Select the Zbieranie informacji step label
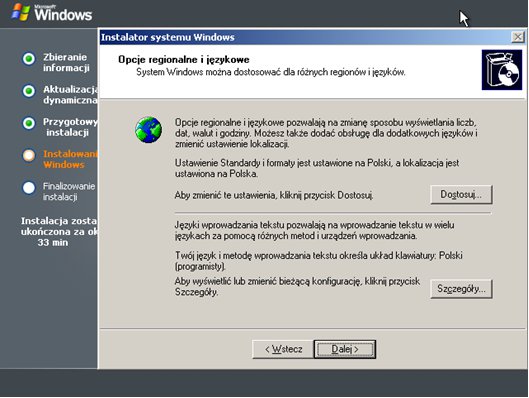The height and width of the screenshot is (398, 529). (x=66, y=62)
